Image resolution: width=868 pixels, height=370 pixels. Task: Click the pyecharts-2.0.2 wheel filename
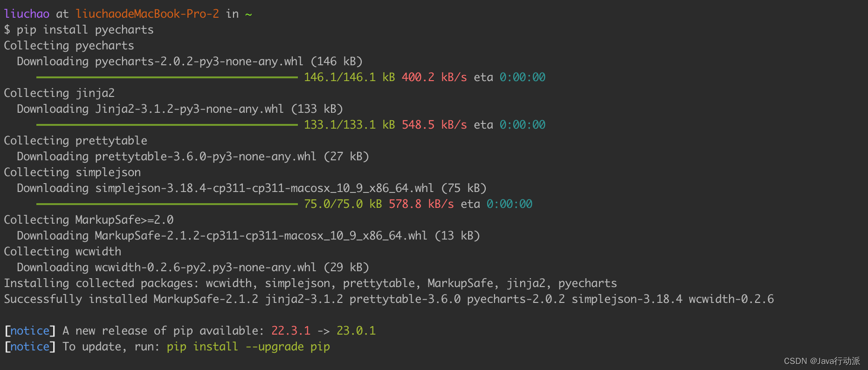pos(199,62)
